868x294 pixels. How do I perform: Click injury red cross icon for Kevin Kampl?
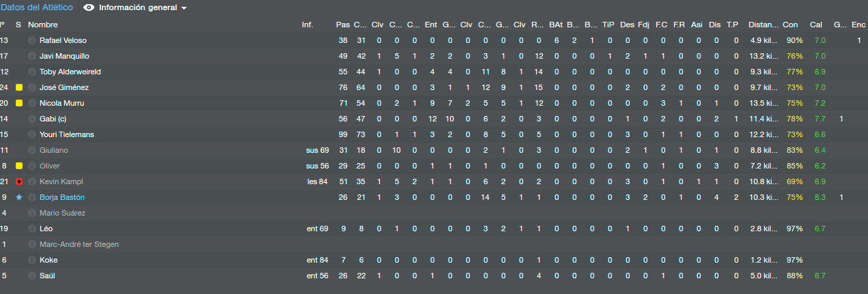point(19,182)
